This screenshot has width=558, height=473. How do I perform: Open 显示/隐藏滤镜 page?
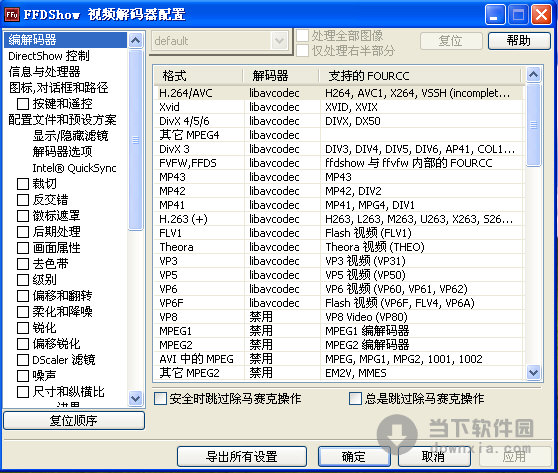pos(70,136)
